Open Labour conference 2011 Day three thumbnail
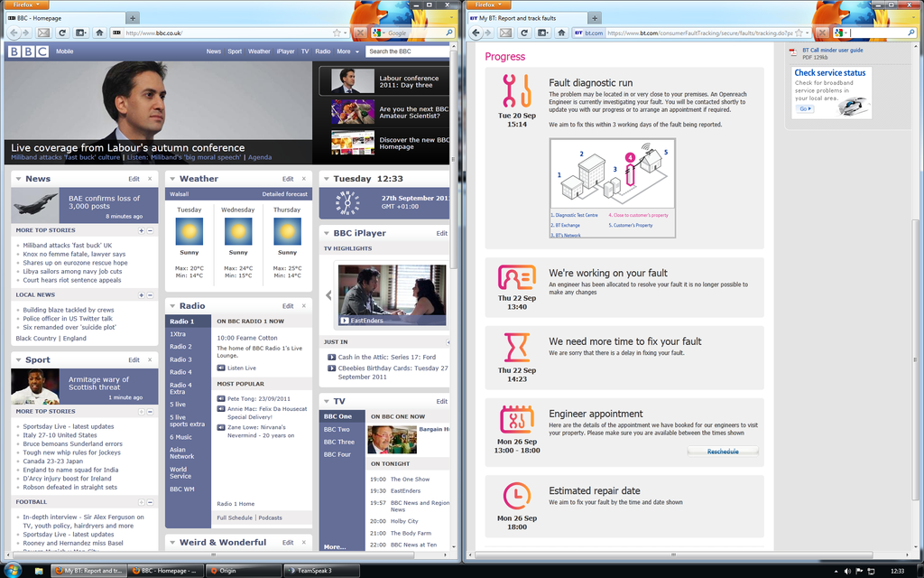The width and height of the screenshot is (924, 578). pos(353,81)
